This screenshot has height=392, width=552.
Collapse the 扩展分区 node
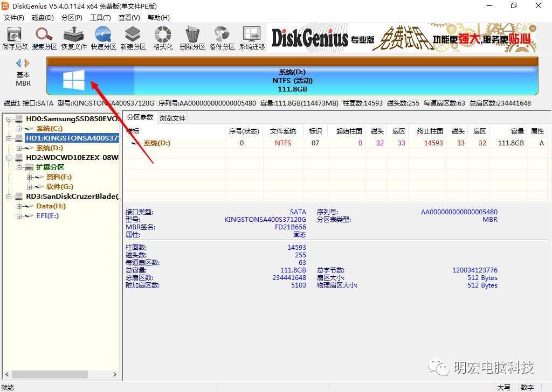click(19, 167)
